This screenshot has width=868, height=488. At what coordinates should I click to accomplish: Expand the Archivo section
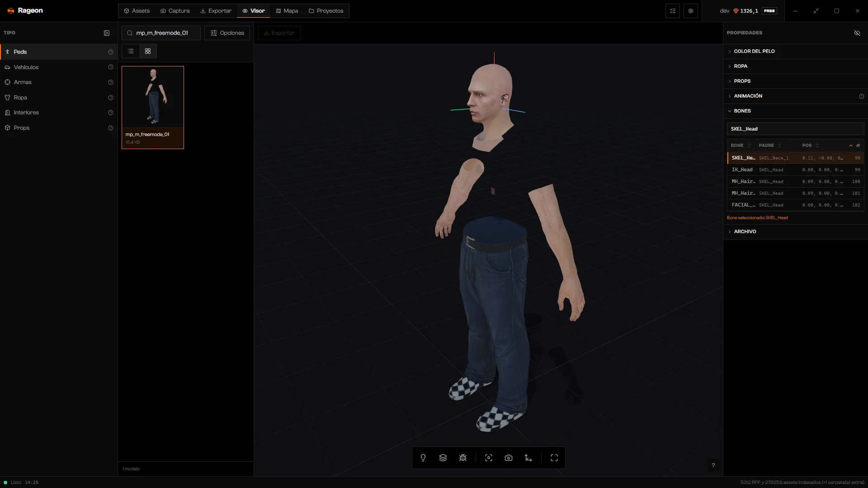pos(795,231)
